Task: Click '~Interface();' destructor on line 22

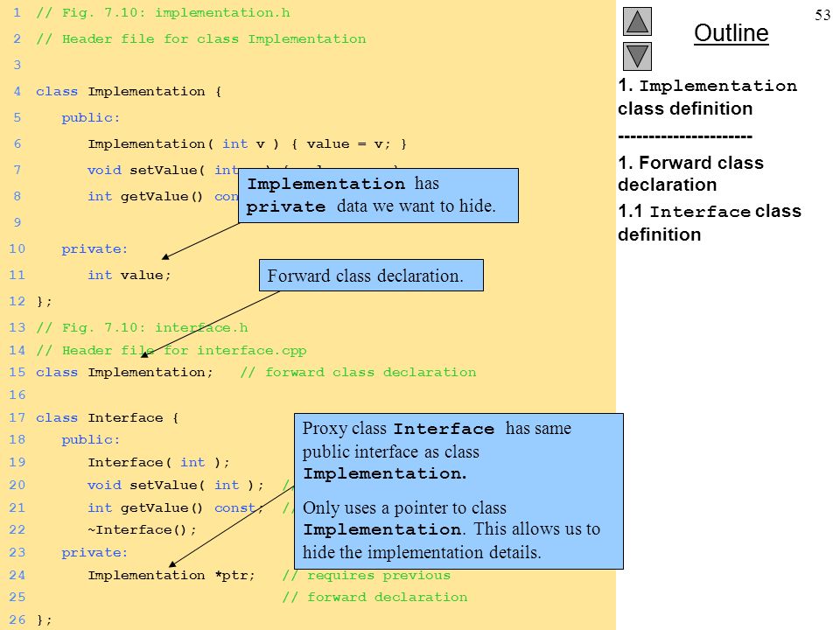Action: (142, 530)
